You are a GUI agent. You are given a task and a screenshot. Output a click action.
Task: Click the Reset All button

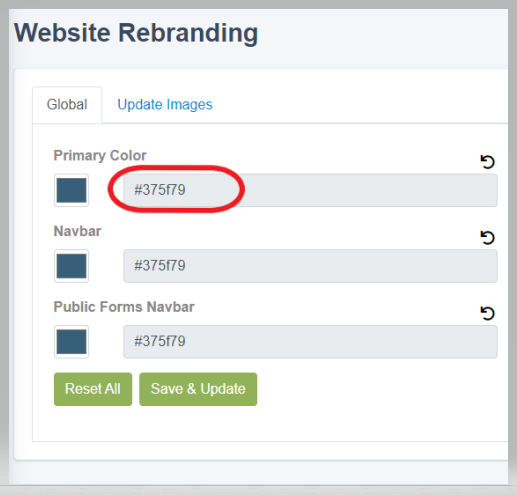click(x=93, y=389)
